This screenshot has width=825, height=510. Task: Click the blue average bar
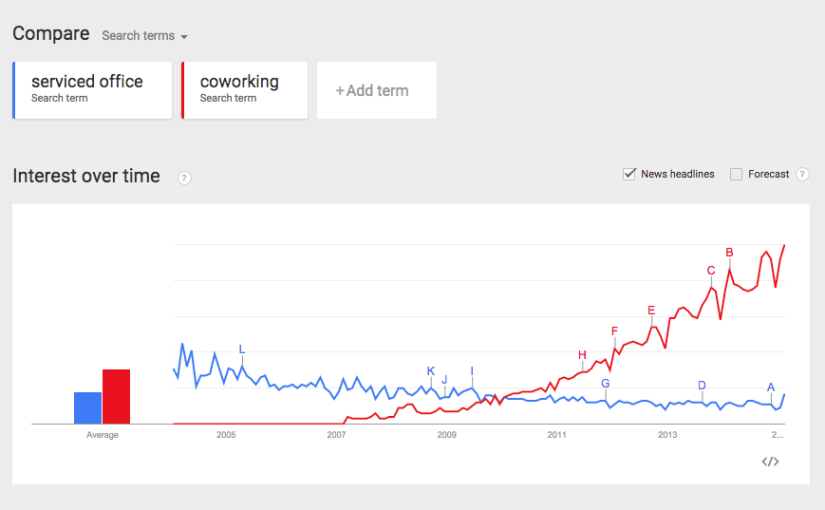[x=88, y=407]
